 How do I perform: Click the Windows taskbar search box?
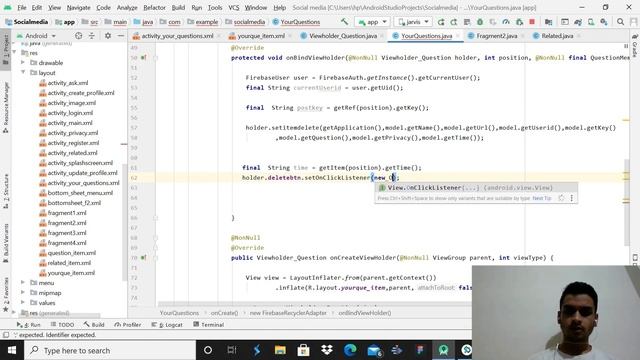click(110, 350)
